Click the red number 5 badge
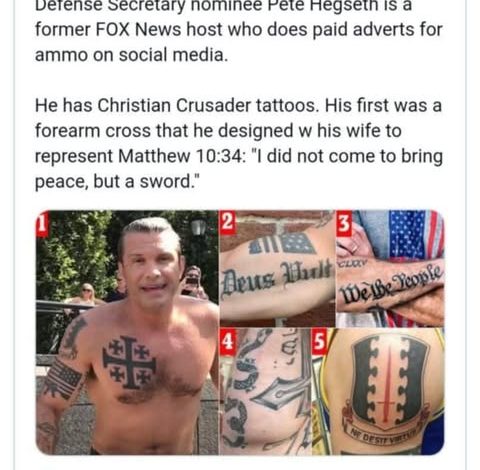 point(319,341)
